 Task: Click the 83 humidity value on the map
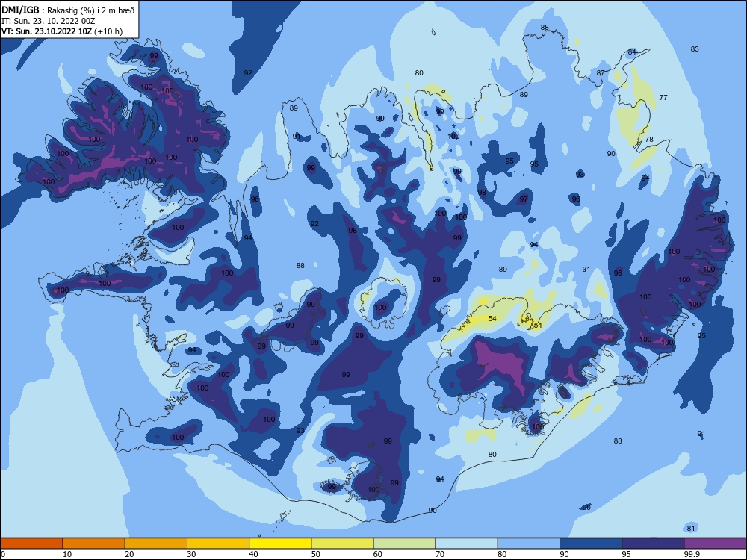coord(695,49)
